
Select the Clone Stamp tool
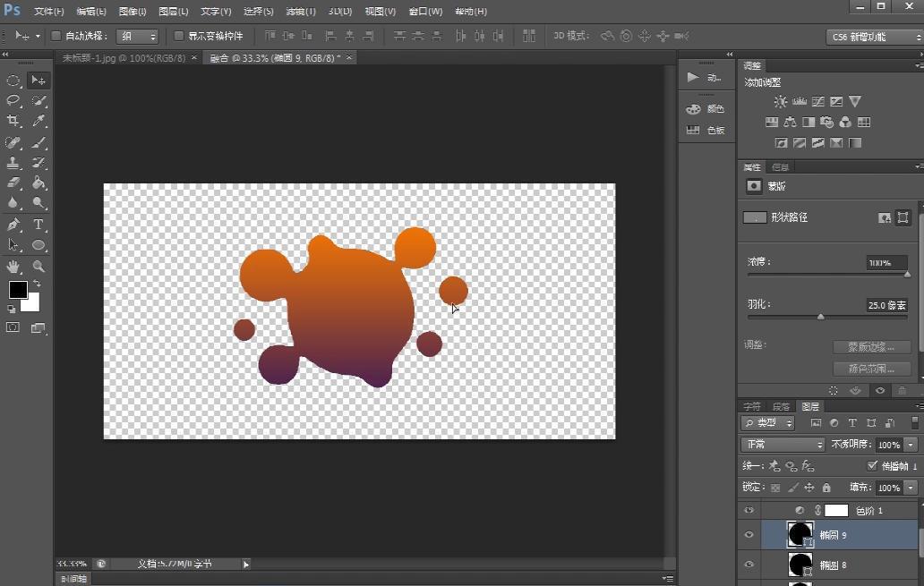13,163
